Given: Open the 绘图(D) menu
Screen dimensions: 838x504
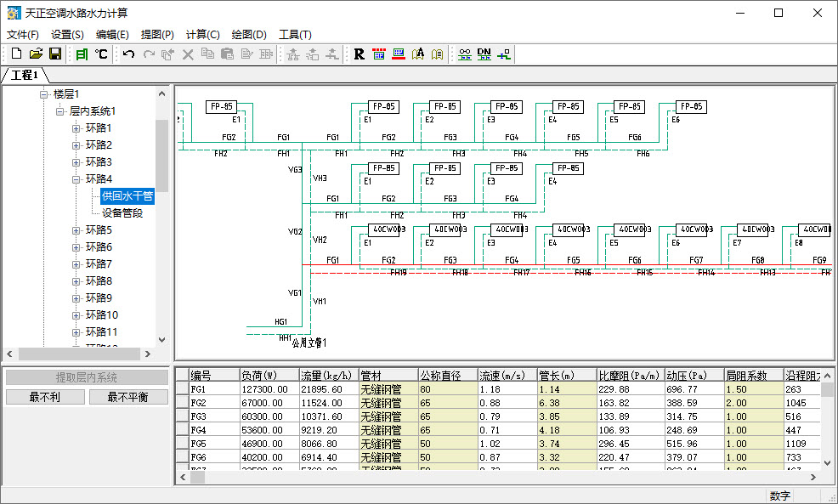Looking at the screenshot, I should (249, 35).
